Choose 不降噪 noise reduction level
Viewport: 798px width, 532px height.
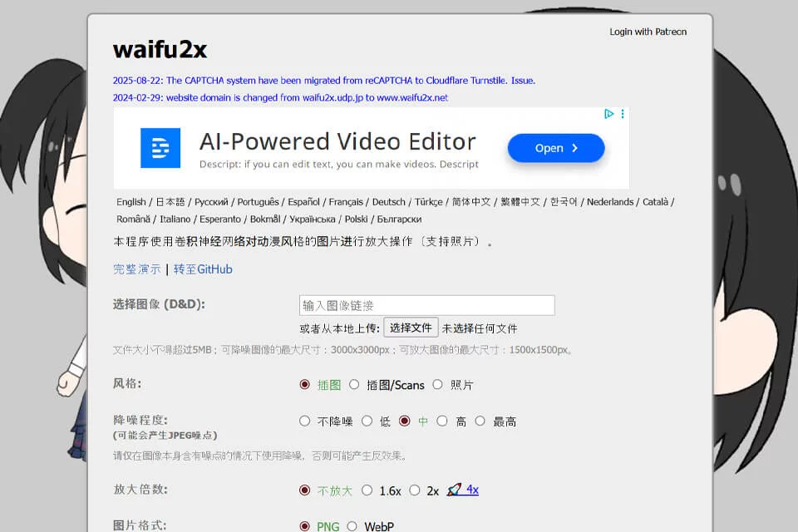(304, 421)
